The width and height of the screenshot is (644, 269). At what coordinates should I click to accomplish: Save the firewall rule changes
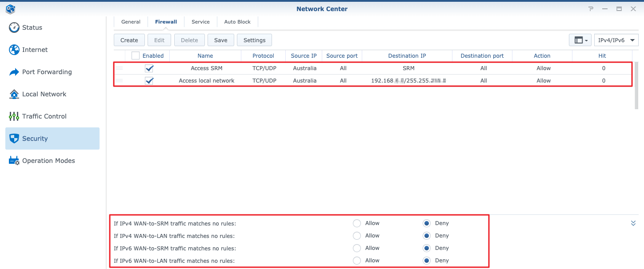point(221,40)
